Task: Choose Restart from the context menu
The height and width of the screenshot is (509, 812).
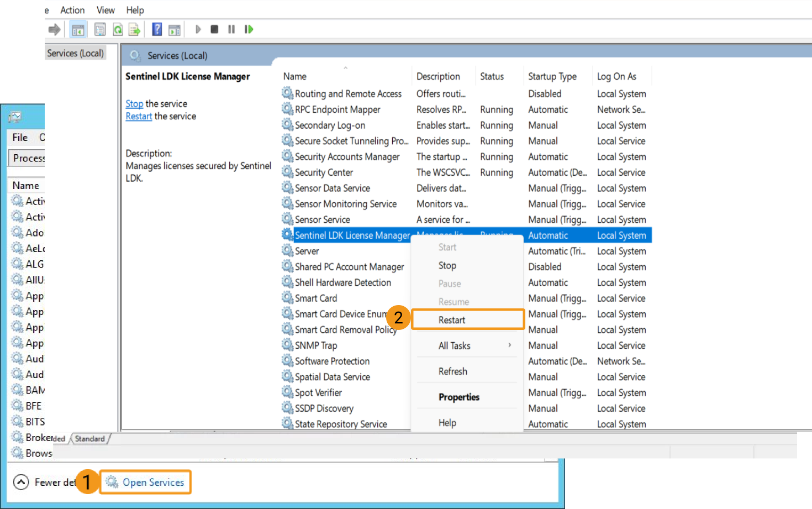Action: click(452, 320)
